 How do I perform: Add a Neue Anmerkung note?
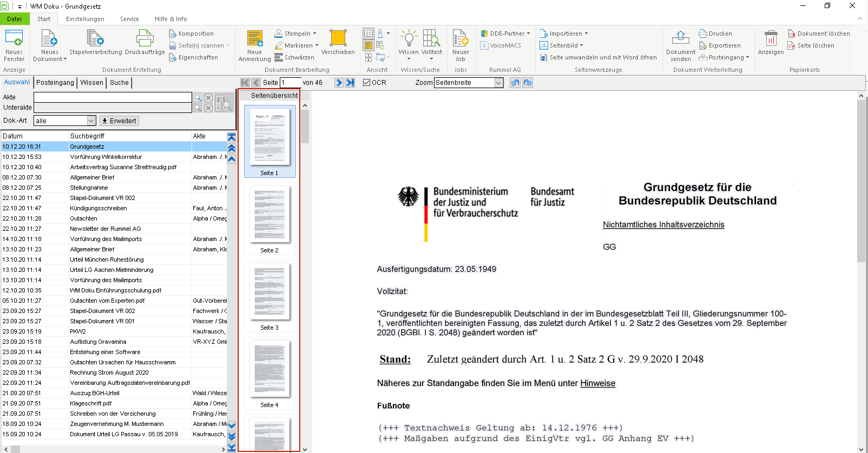pyautogui.click(x=254, y=46)
